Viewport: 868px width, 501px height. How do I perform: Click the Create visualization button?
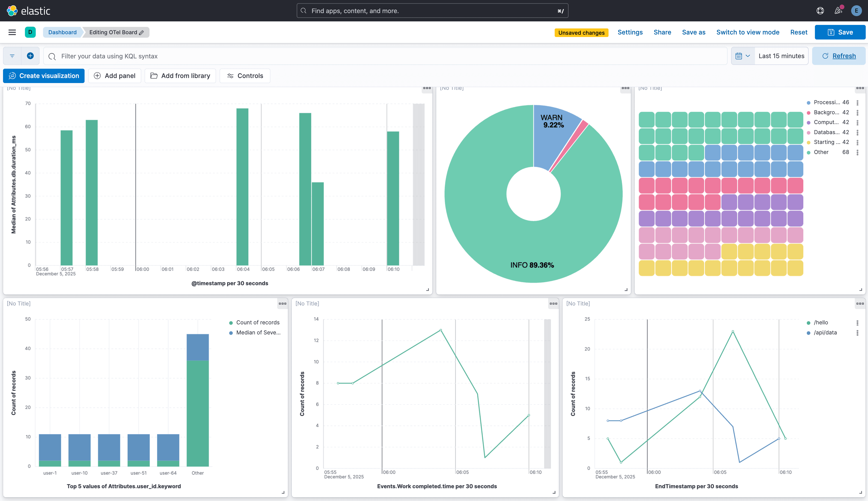point(44,76)
